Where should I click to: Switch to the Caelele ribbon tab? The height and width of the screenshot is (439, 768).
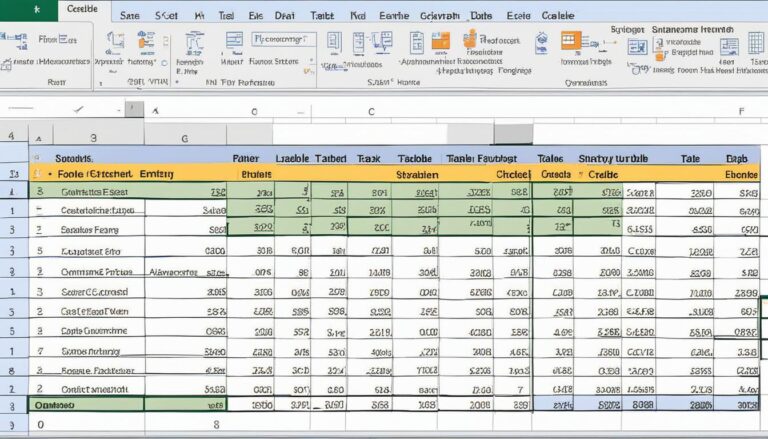558,16
